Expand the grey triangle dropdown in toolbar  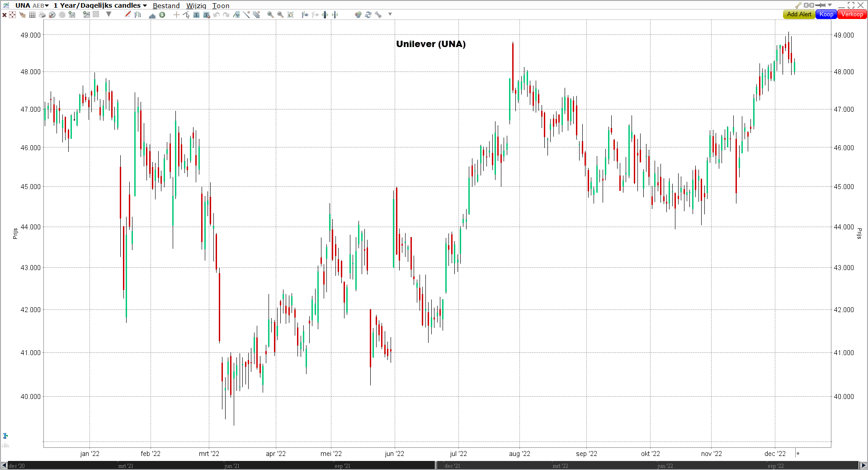click(108, 14)
